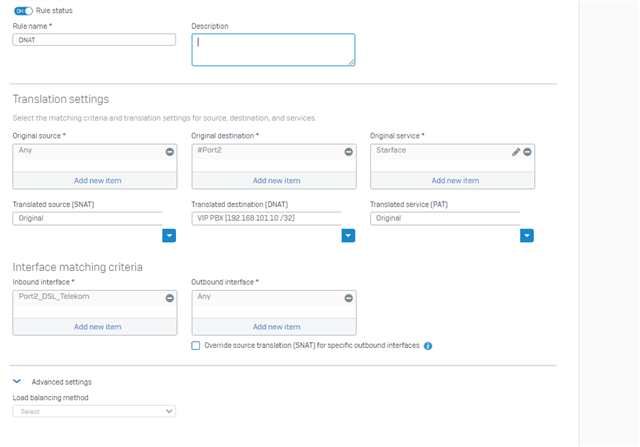Add new item to Original source
640x447 pixels.
click(x=98, y=180)
